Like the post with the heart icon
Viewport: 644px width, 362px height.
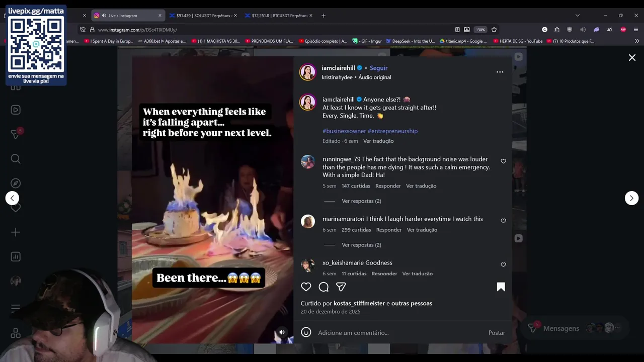click(x=306, y=287)
